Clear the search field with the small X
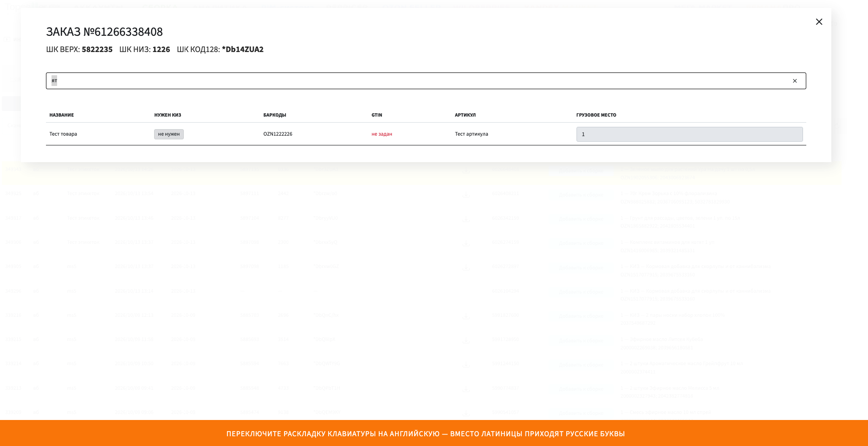The height and width of the screenshot is (446, 868). 795,81
